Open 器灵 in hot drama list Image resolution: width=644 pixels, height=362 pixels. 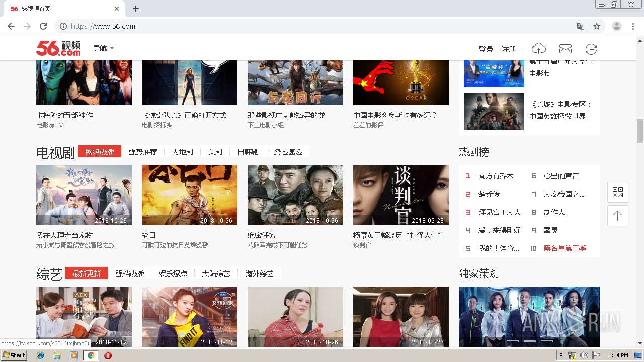[551, 230]
